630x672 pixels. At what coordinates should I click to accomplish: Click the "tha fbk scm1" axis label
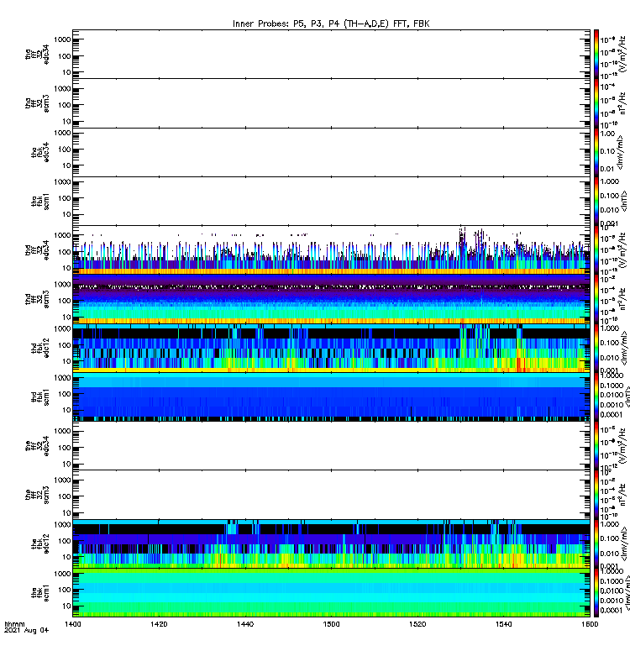point(40,202)
